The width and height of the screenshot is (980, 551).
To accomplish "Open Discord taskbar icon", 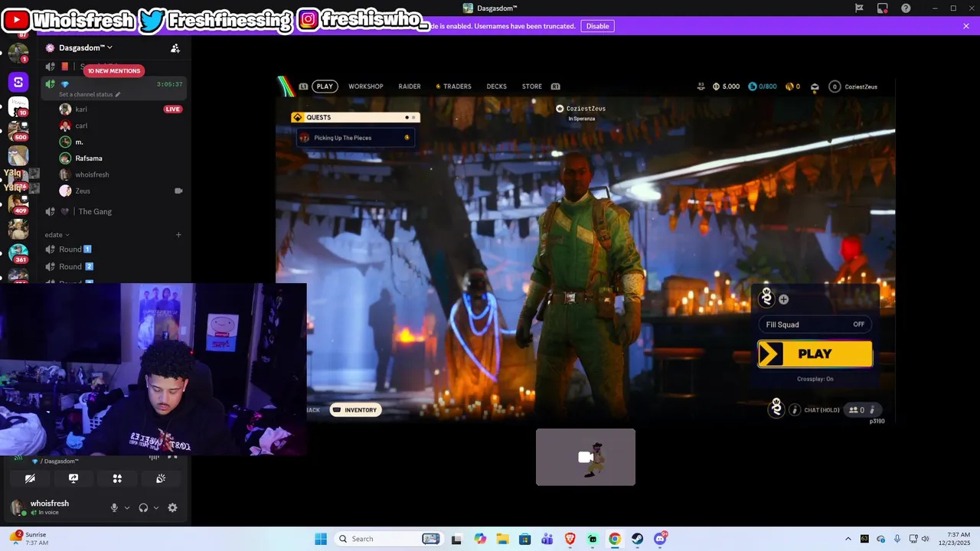I will pyautogui.click(x=660, y=539).
